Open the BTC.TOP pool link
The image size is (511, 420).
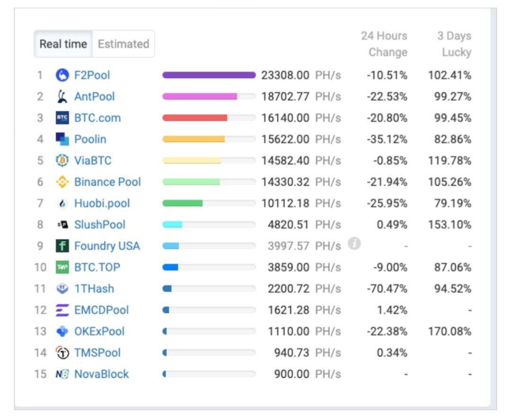[97, 267]
